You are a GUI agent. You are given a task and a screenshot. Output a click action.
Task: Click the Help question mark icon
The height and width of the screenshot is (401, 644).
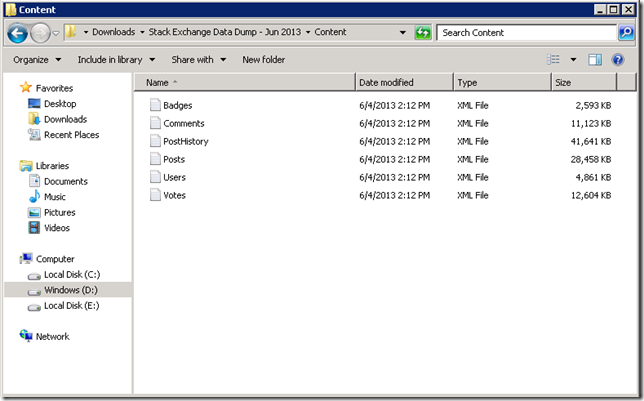pos(618,60)
